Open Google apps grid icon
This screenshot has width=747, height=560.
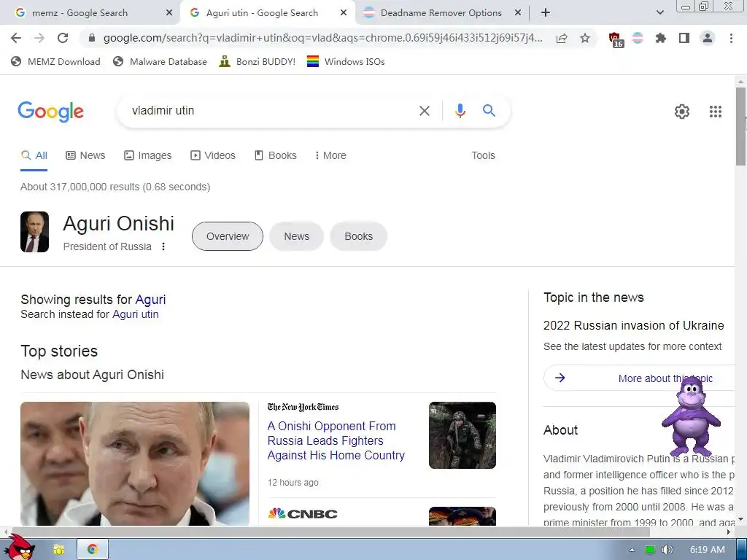coord(715,112)
